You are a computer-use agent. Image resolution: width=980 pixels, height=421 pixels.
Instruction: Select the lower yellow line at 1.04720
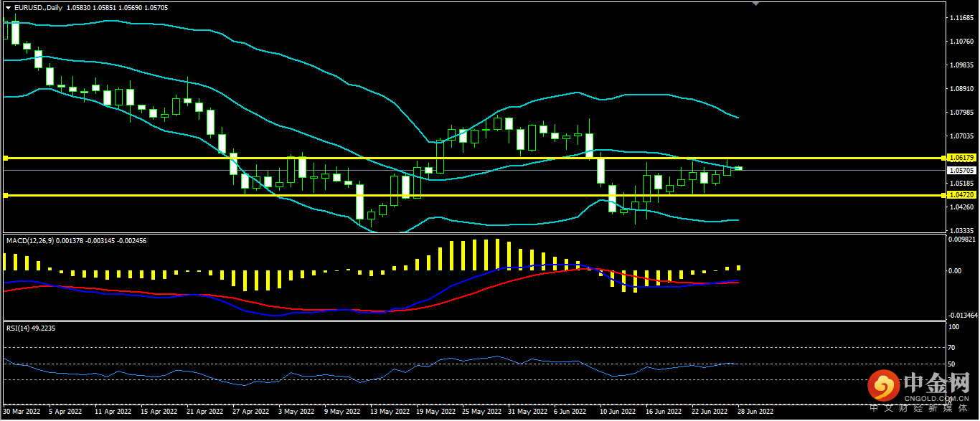[473, 194]
